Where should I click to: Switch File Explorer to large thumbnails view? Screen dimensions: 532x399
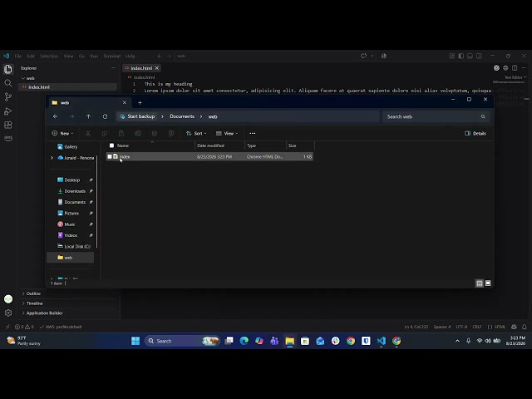(488, 283)
